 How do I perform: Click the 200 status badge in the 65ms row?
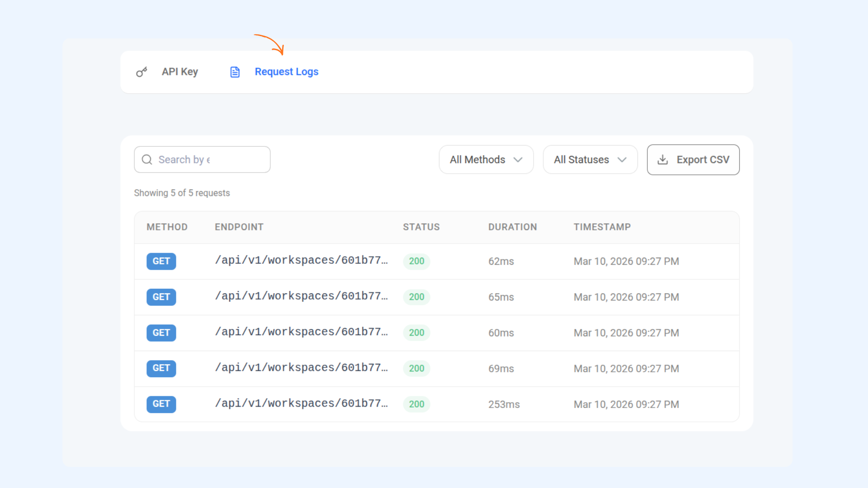pyautogui.click(x=416, y=297)
